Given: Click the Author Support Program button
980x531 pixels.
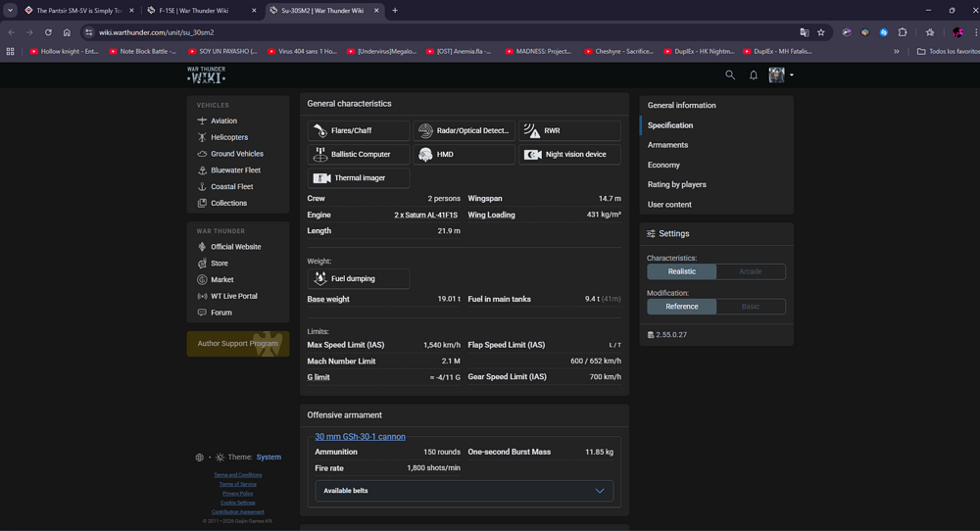Looking at the screenshot, I should (237, 344).
